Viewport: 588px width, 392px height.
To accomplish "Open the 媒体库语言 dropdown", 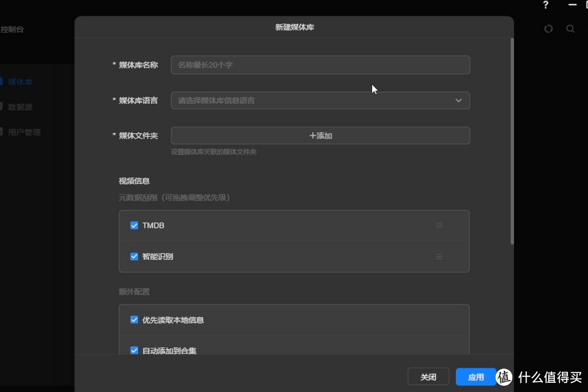I will pos(320,100).
